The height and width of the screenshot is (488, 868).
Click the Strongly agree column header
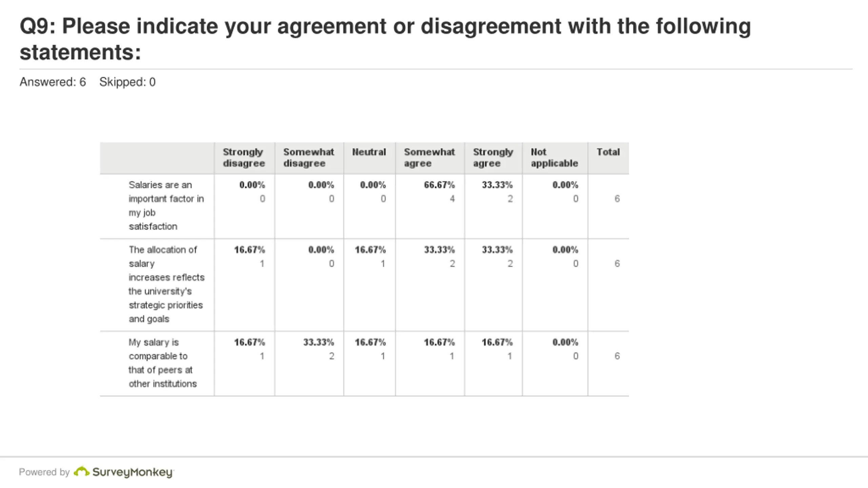pyautogui.click(x=493, y=158)
